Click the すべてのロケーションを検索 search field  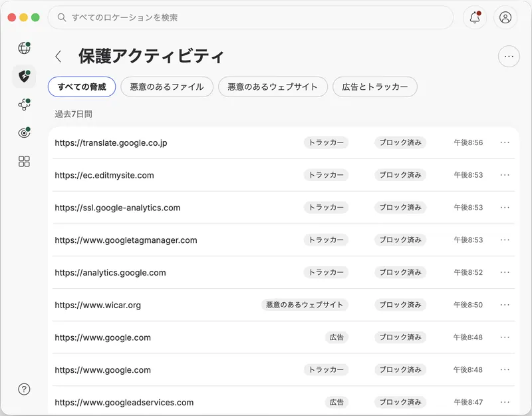click(x=251, y=17)
